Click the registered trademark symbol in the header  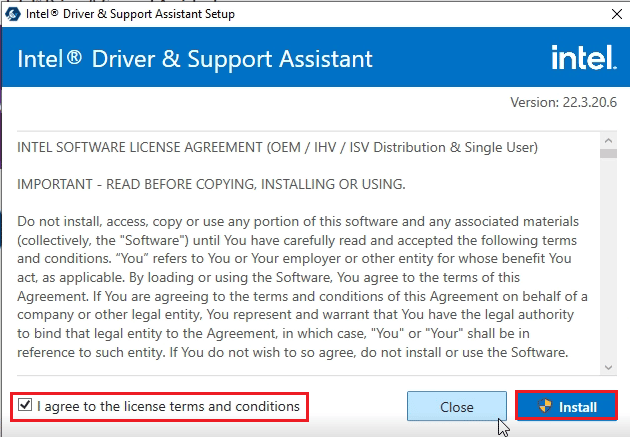click(x=74, y=57)
